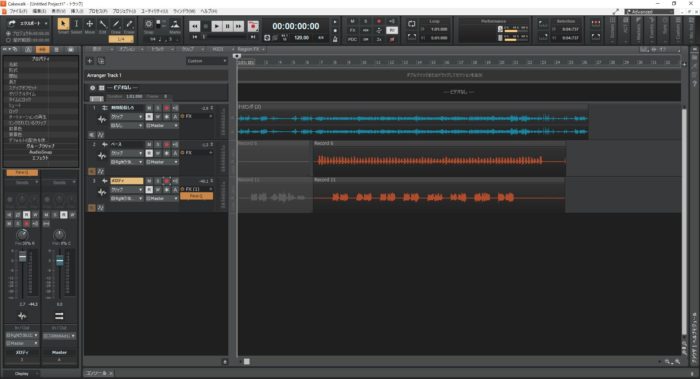
Task: Start playback with Play button
Action: (x=217, y=26)
